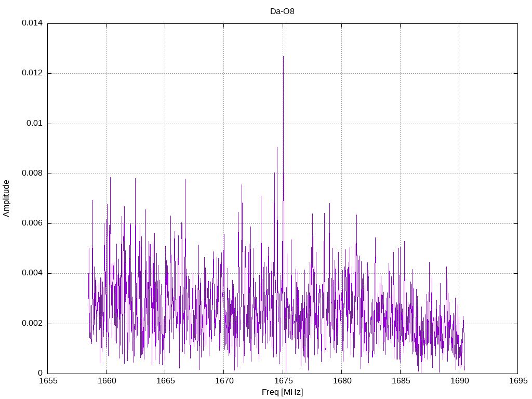Viewport: 532px width, 399px height.
Task: Click the Amplitude y-axis label
Action: coord(6,198)
